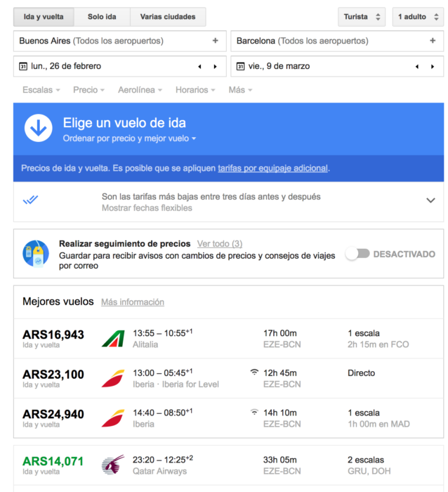This screenshot has height=492, width=448.
Task: Open the 1 adulto passengers dropdown
Action: [418, 17]
